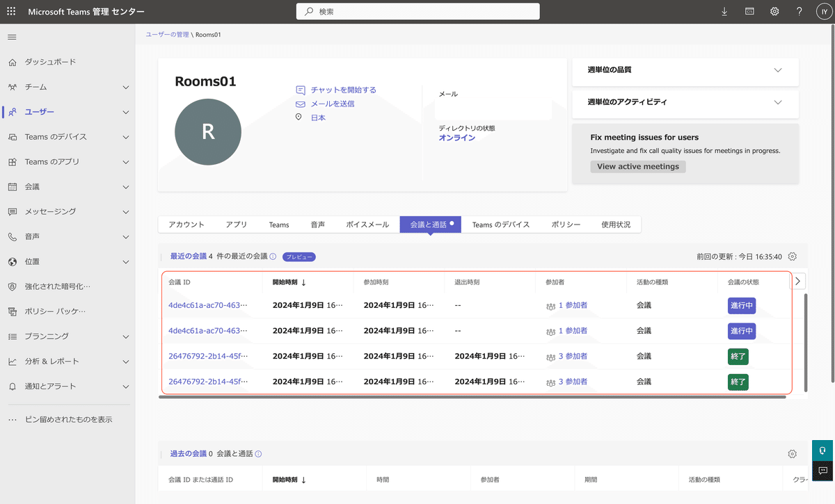The image size is (835, 504).
Task: Click the メッセージング chat icon
Action: [12, 211]
